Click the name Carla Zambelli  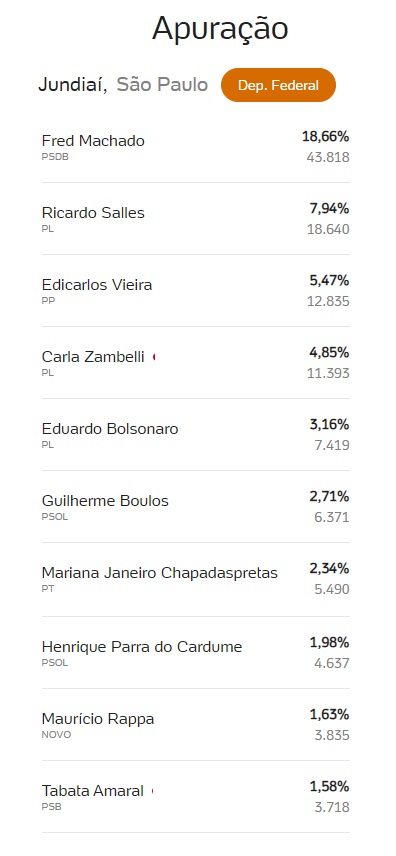click(x=93, y=356)
